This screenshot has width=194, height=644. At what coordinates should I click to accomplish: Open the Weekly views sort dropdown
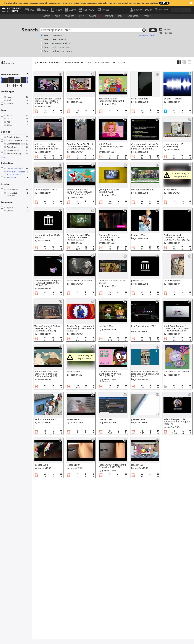click(x=74, y=63)
